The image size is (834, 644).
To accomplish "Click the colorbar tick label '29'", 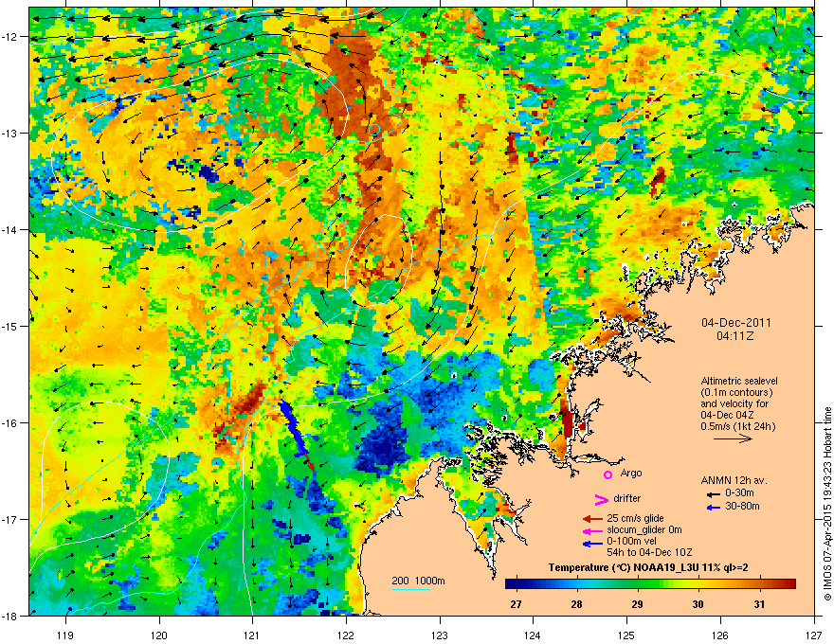I will (x=637, y=604).
